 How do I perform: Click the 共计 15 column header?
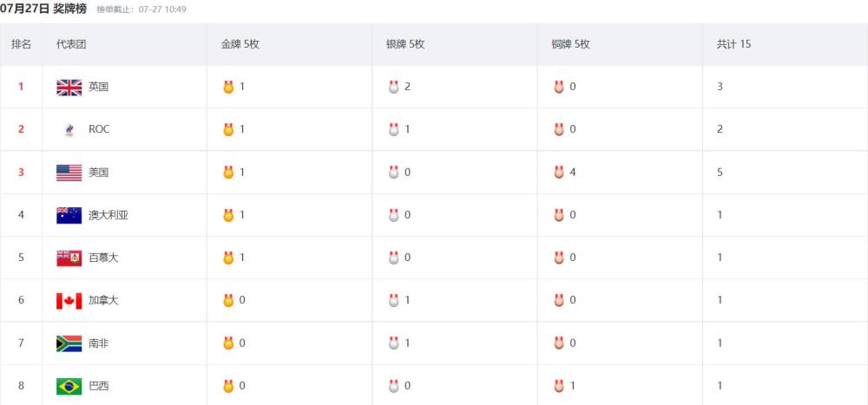click(x=733, y=44)
